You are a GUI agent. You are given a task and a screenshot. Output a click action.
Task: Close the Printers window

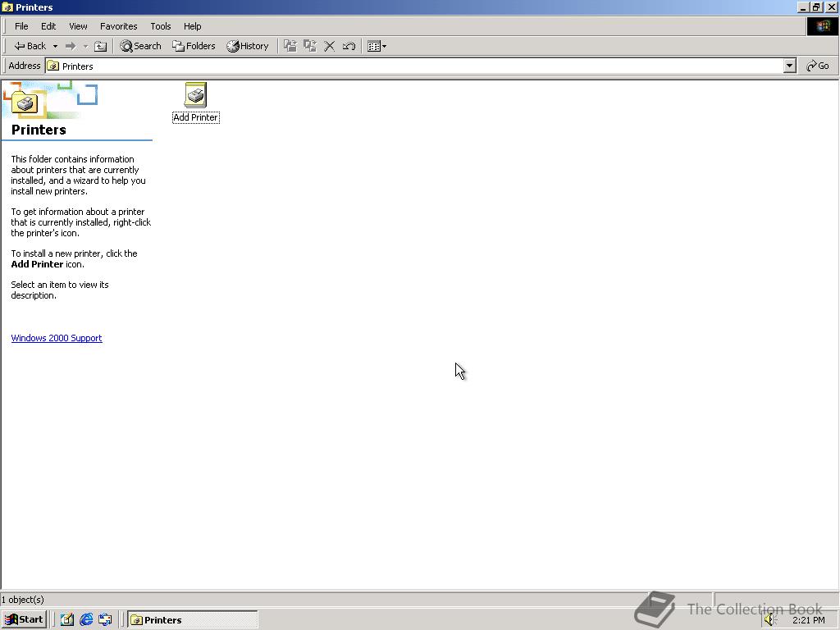pos(832,7)
